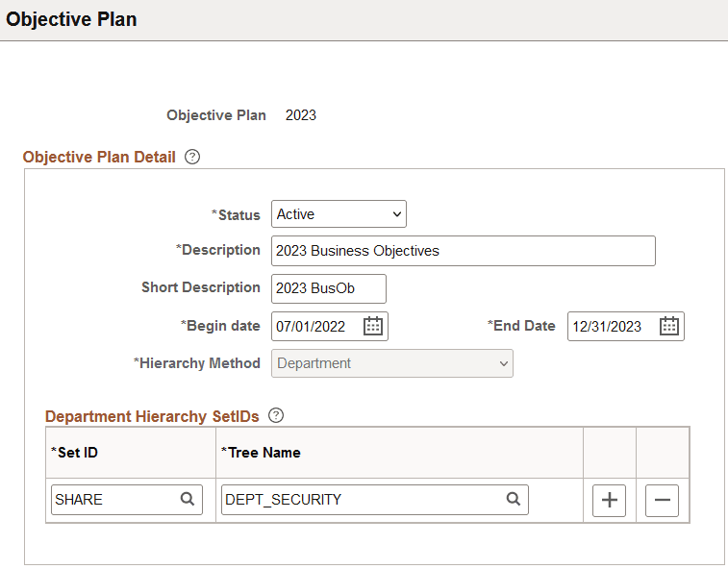Click the Objective Plan value 2023
This screenshot has width=728, height=569.
point(301,115)
